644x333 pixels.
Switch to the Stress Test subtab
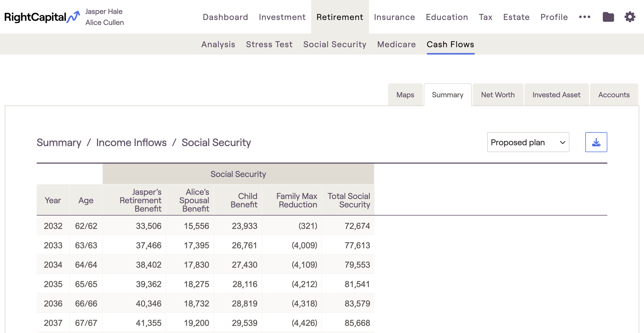click(x=269, y=44)
